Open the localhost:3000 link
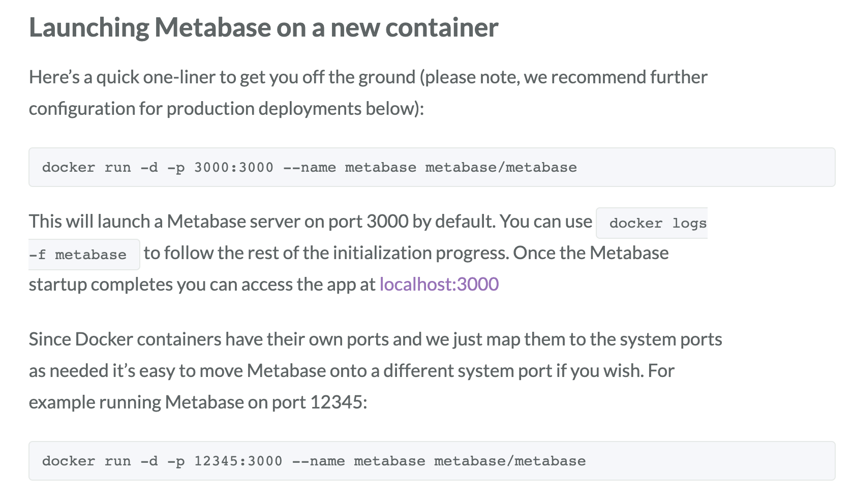This screenshot has height=504, width=853. pyautogui.click(x=439, y=285)
